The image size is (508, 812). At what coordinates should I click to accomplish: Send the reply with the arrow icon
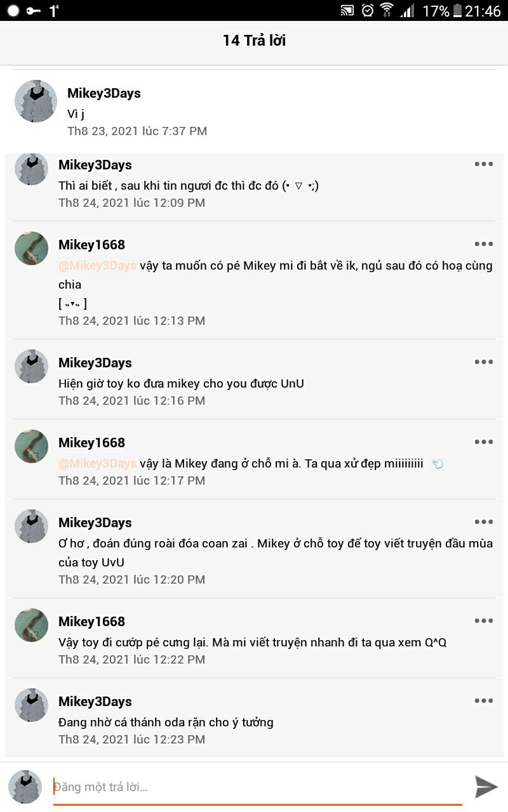click(x=486, y=787)
